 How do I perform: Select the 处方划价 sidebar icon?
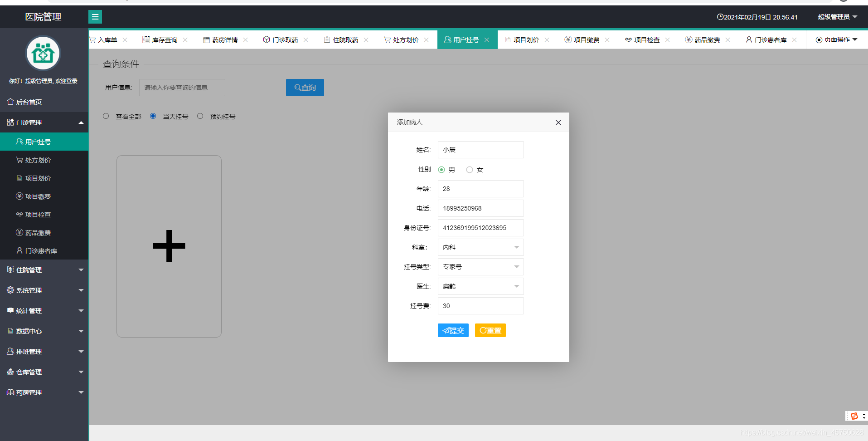[19, 160]
